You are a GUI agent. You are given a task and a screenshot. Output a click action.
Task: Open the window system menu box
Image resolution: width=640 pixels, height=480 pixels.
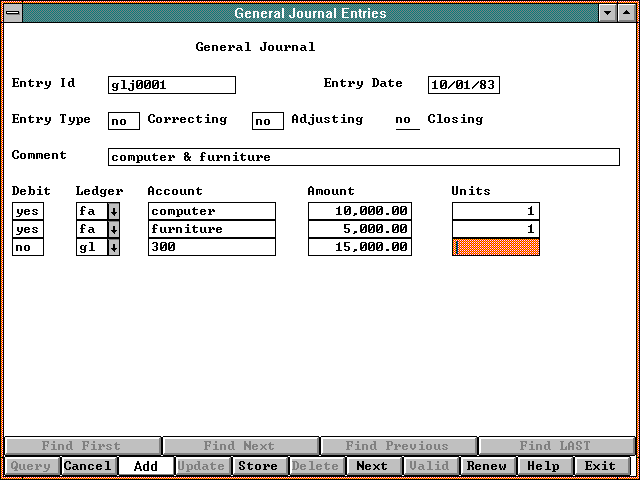12,13
